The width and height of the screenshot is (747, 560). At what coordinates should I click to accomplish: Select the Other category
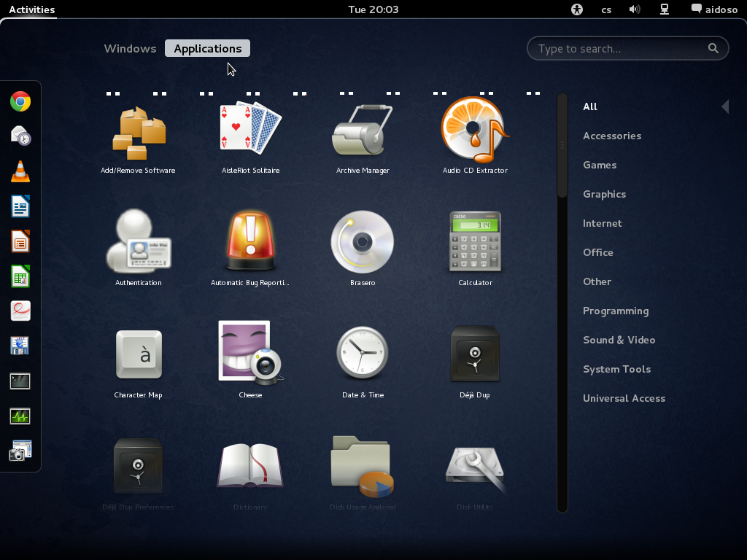(x=597, y=281)
